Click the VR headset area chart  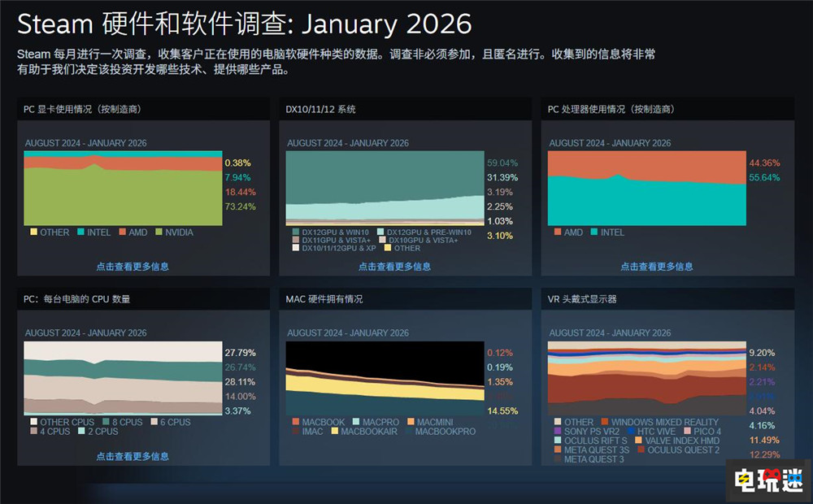[647, 378]
